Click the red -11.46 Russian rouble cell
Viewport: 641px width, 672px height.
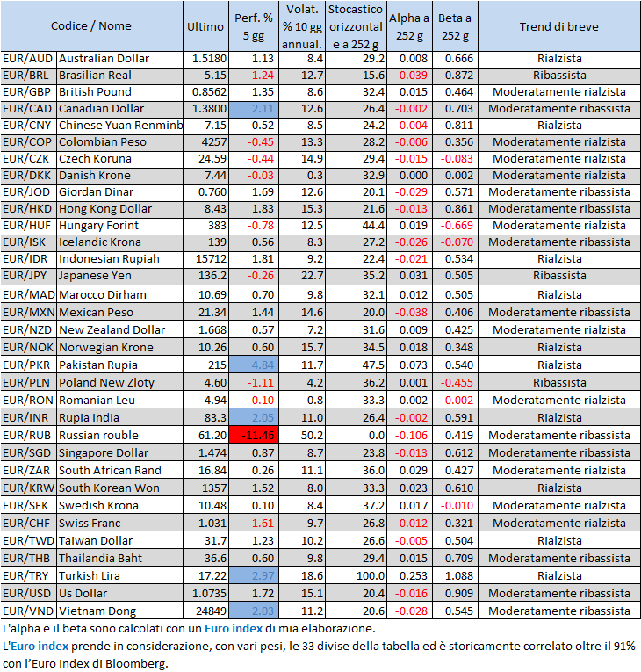tap(254, 436)
